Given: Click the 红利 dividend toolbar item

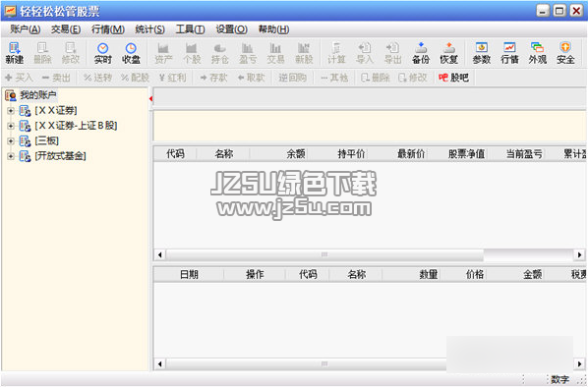Looking at the screenshot, I should click(172, 78).
